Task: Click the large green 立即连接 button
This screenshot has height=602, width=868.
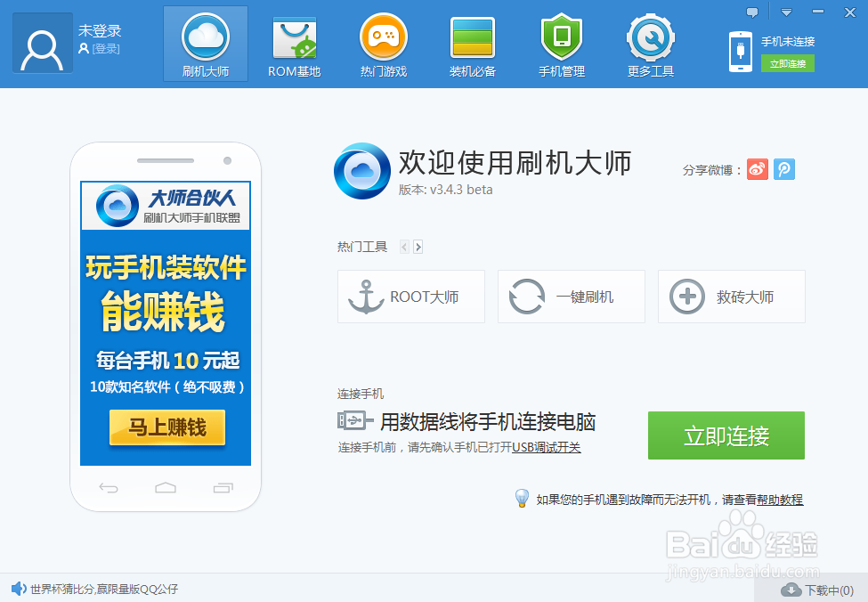Action: click(x=726, y=435)
